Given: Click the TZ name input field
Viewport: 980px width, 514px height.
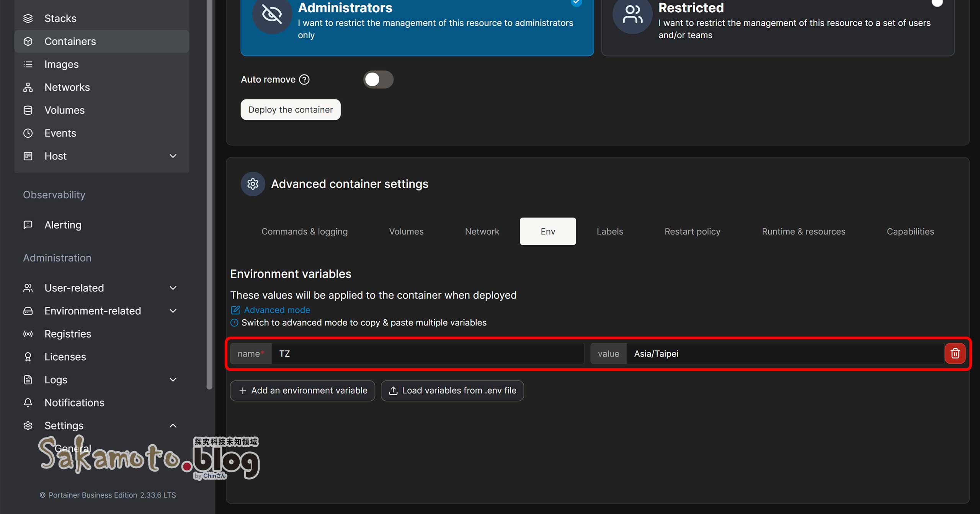Looking at the screenshot, I should coord(427,353).
